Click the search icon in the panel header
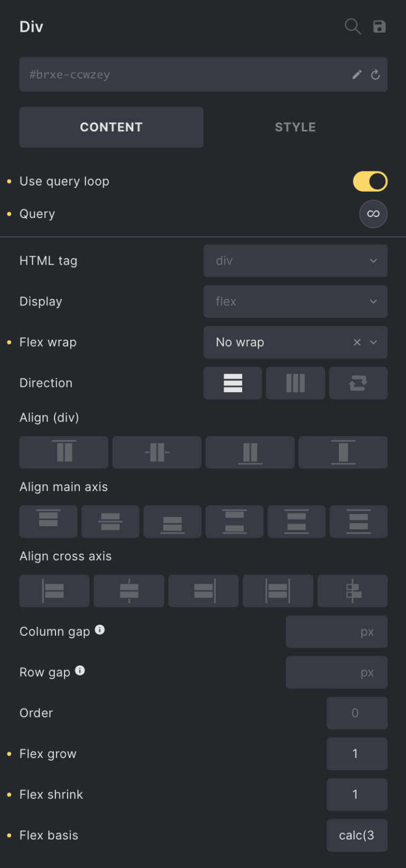Image resolution: width=406 pixels, height=868 pixels. [352, 26]
